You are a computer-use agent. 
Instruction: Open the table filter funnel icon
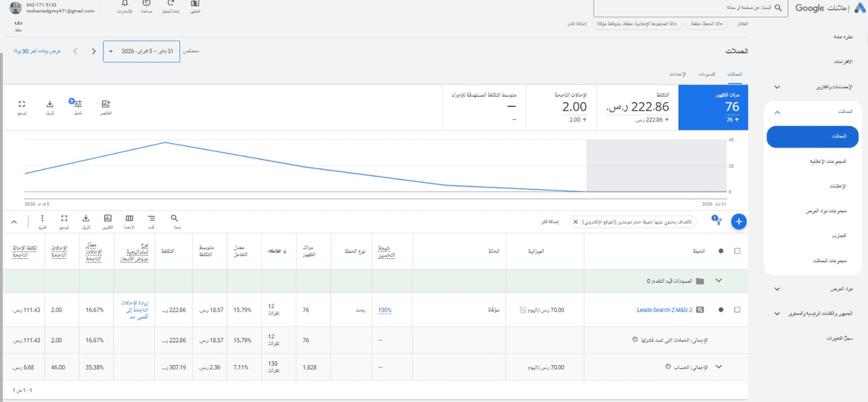click(x=718, y=222)
